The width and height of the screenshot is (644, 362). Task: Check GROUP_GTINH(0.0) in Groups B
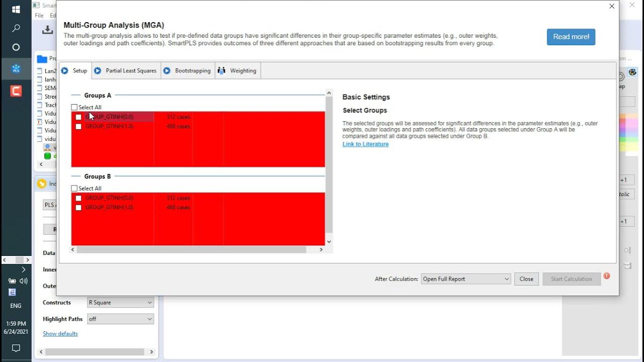click(78, 198)
